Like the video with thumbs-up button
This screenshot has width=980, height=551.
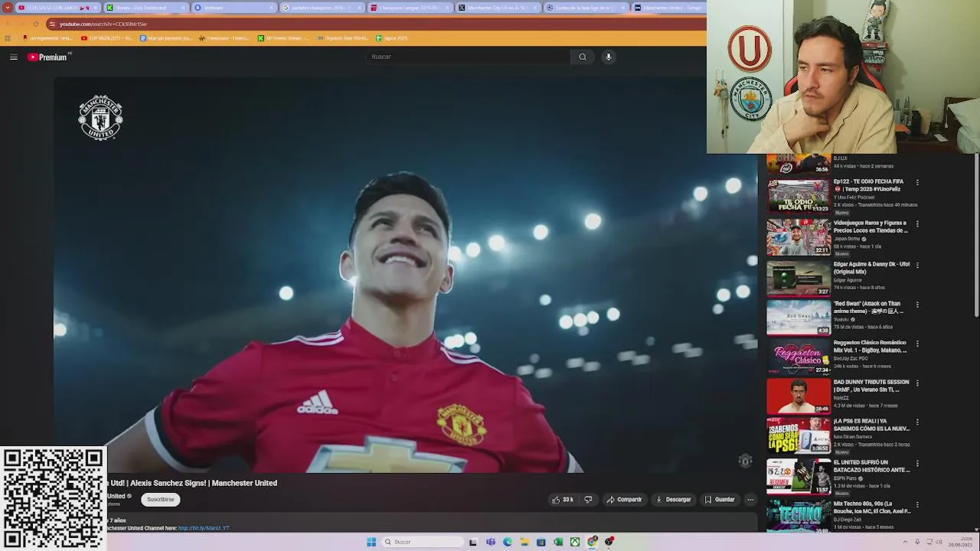click(x=563, y=500)
